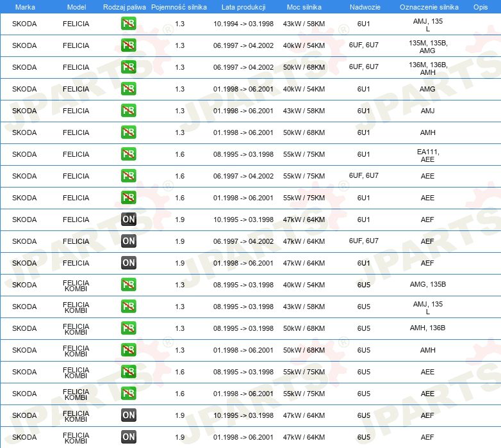This screenshot has height=448, width=501.
Task: Click the Oznaczenie silnika column header
Action: tap(429, 7)
